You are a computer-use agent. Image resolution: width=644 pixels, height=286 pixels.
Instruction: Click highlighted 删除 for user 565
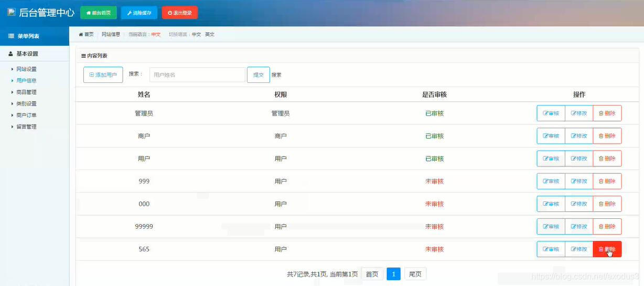(x=607, y=249)
